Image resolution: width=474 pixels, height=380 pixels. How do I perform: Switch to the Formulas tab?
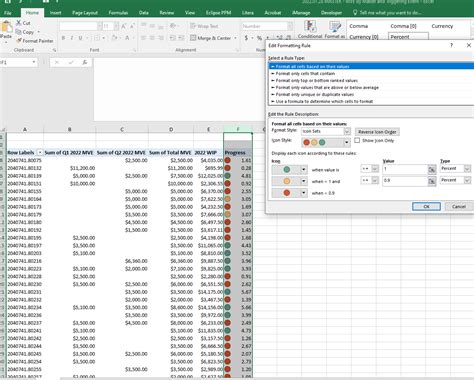(118, 13)
